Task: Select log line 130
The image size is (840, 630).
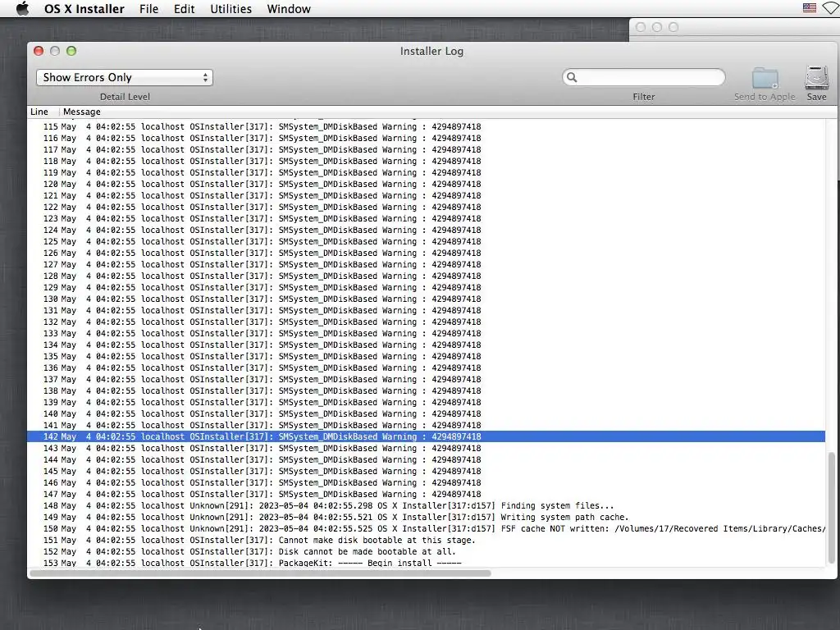Action: coord(426,299)
